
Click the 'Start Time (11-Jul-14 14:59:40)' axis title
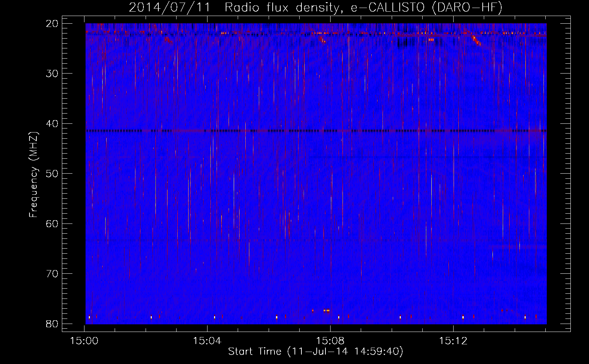(x=316, y=352)
